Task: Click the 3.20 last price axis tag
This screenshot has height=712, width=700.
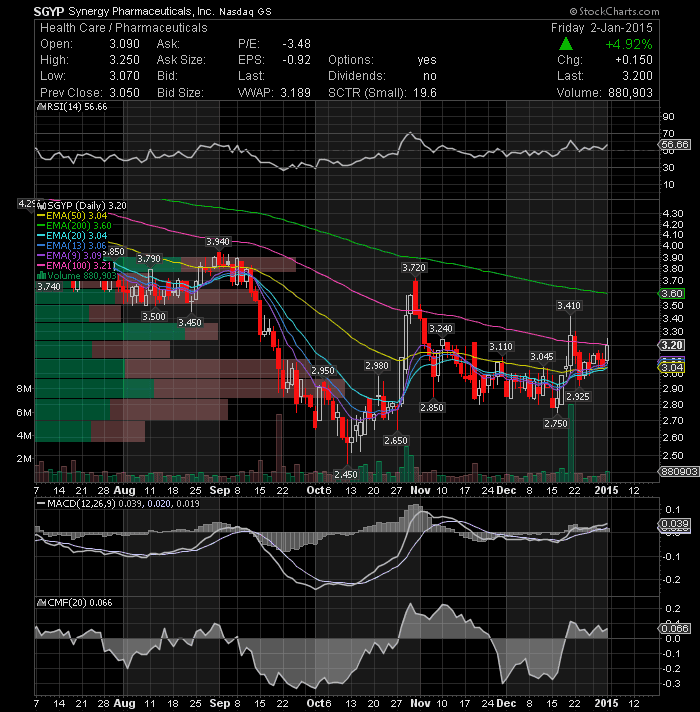Action: 672,345
